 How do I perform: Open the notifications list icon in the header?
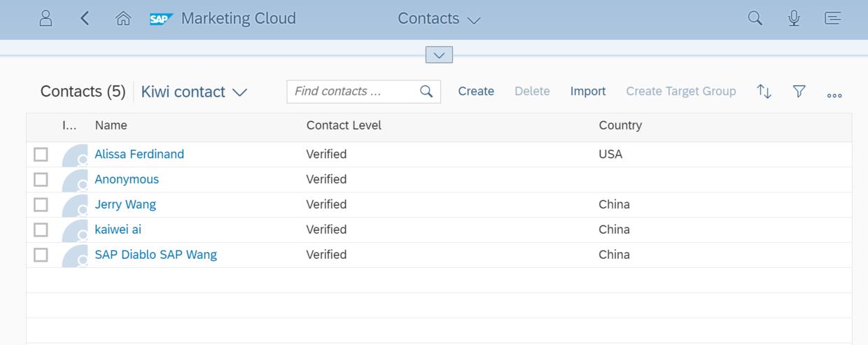tap(833, 19)
